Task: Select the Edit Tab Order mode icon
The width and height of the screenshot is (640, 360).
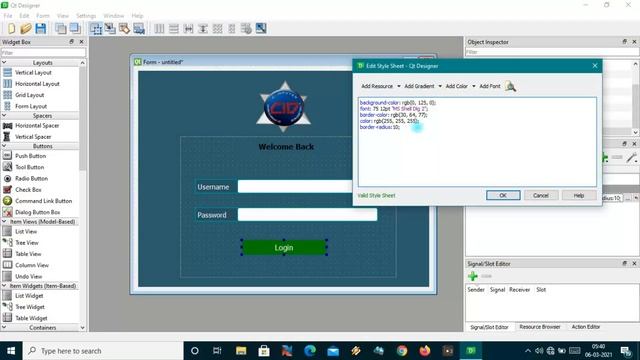Action: point(139,29)
